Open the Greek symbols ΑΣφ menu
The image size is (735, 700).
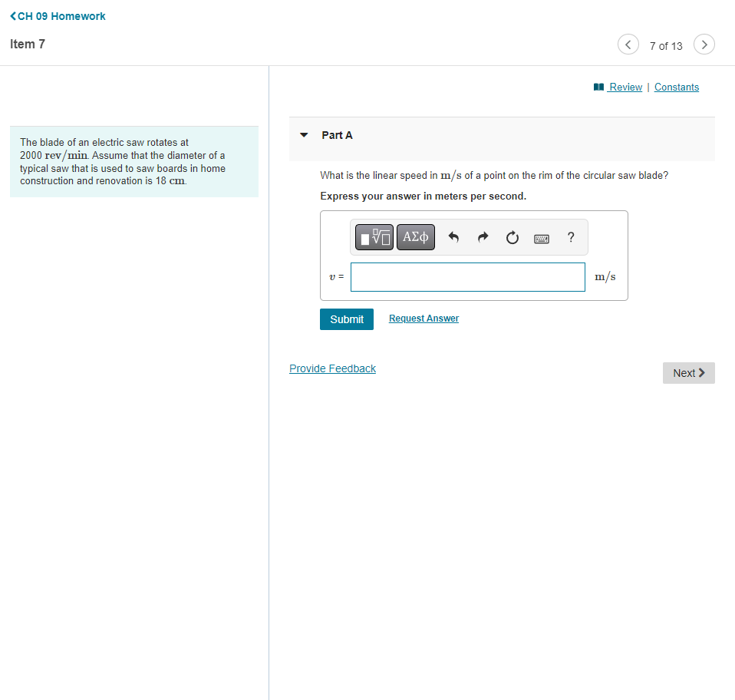415,237
